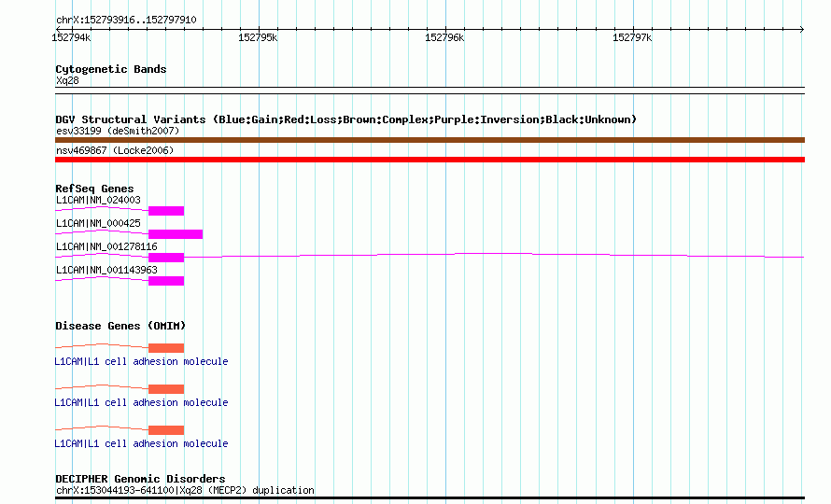Click the third orange OMIM disease gene block
Viewport: 831px width, 504px height.
[x=166, y=430]
